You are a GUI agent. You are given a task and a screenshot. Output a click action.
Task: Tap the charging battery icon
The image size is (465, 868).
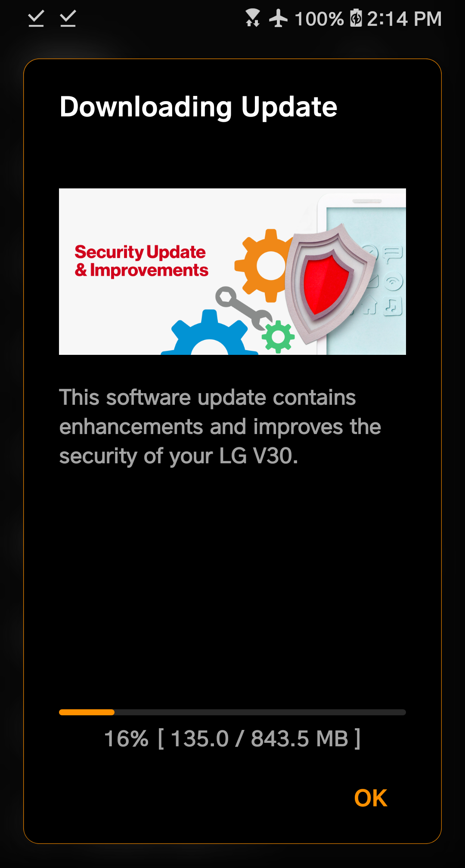[356, 18]
